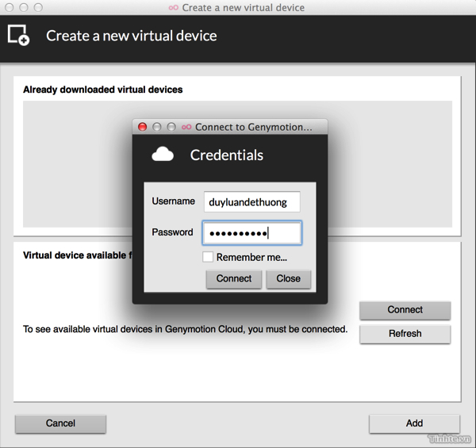Click Cancel in the new virtual device window
Image resolution: width=476 pixels, height=448 pixels.
coord(60,423)
